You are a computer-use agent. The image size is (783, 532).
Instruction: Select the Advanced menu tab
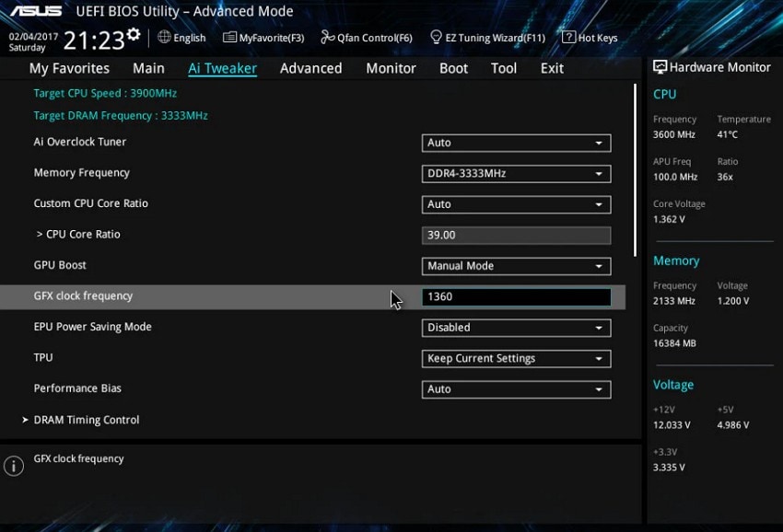coord(310,67)
